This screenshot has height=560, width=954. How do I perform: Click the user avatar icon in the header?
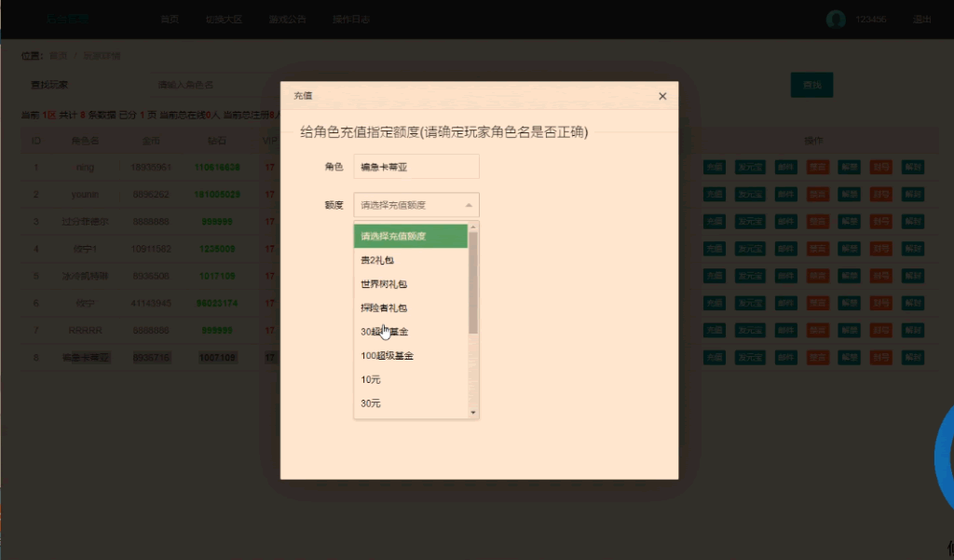point(836,20)
